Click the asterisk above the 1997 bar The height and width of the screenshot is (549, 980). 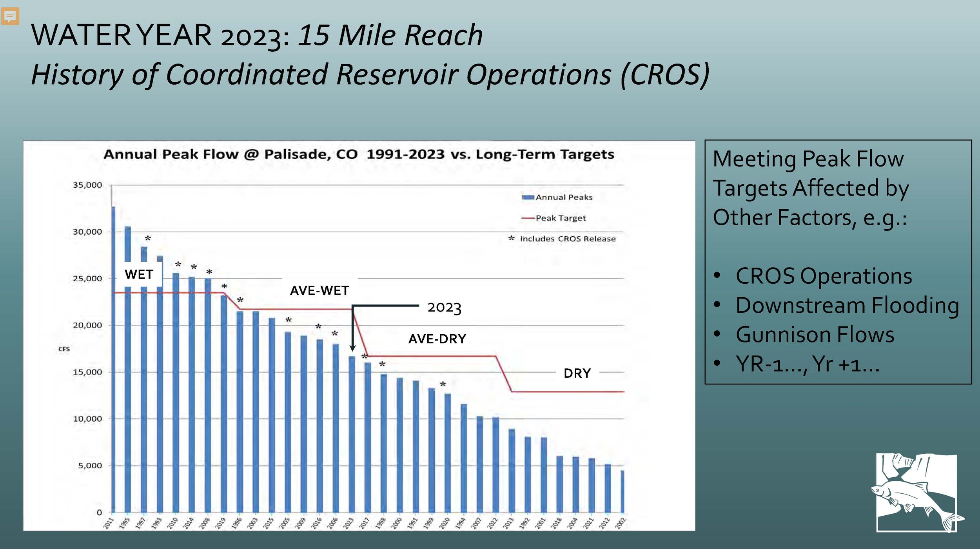pos(148,238)
